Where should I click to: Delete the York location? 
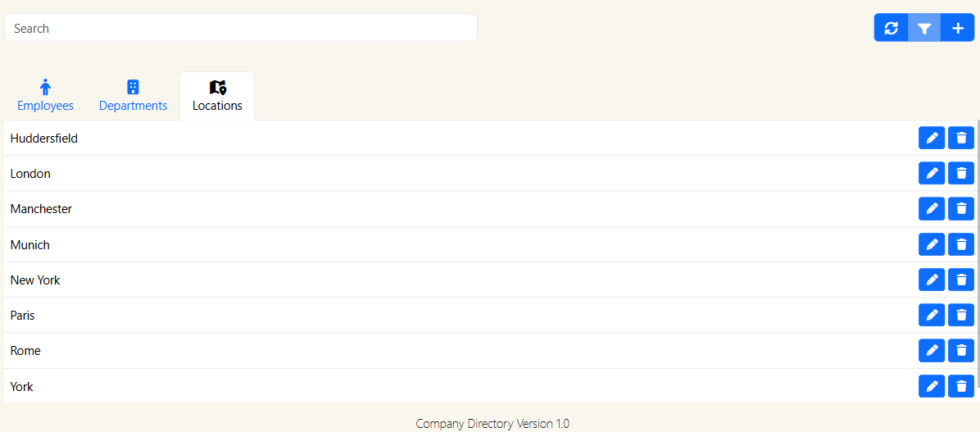coord(961,386)
